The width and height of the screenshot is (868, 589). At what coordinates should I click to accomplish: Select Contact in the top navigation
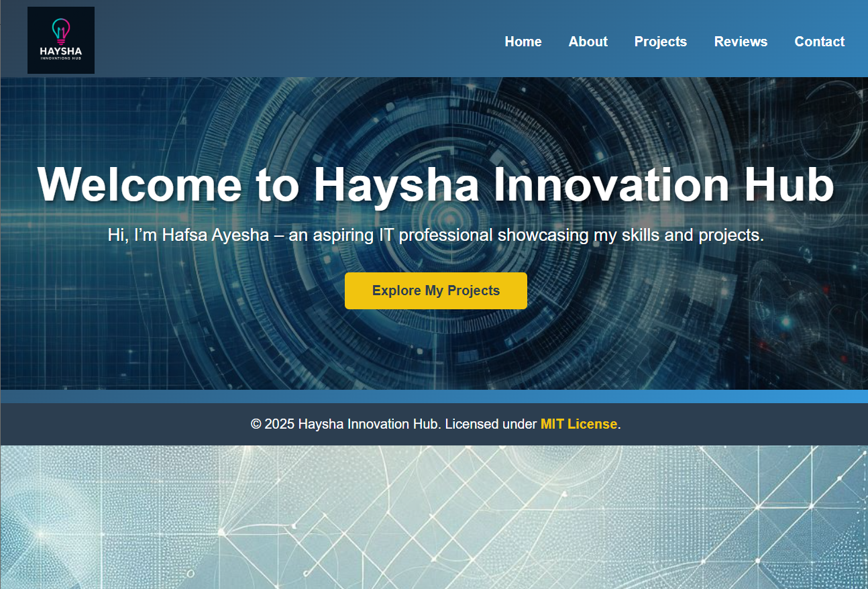819,42
